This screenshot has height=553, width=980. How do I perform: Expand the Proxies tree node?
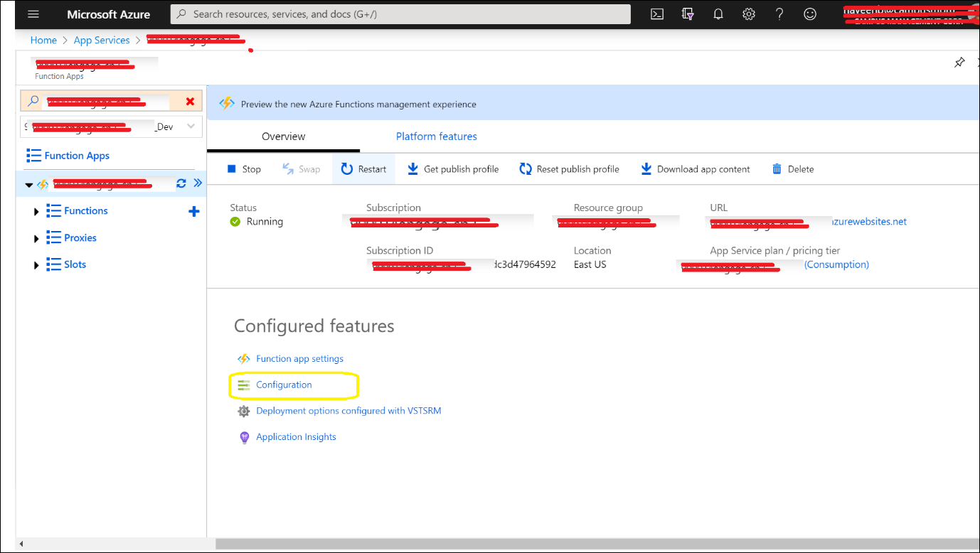click(36, 238)
